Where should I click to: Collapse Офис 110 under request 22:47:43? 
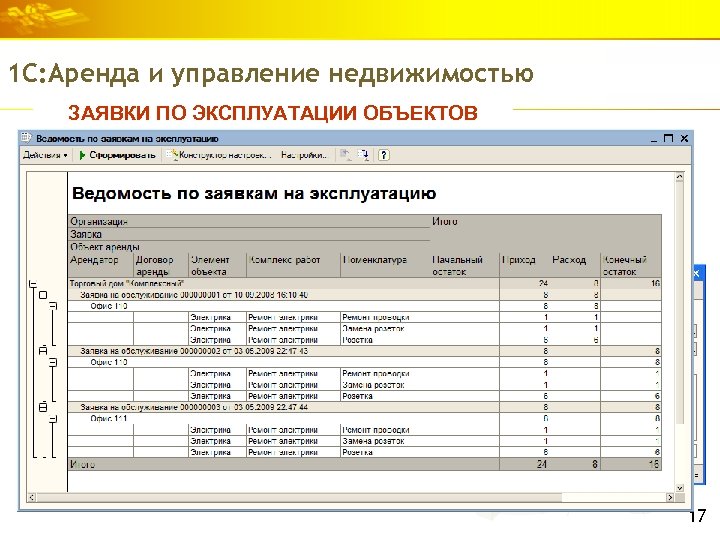[x=53, y=362]
